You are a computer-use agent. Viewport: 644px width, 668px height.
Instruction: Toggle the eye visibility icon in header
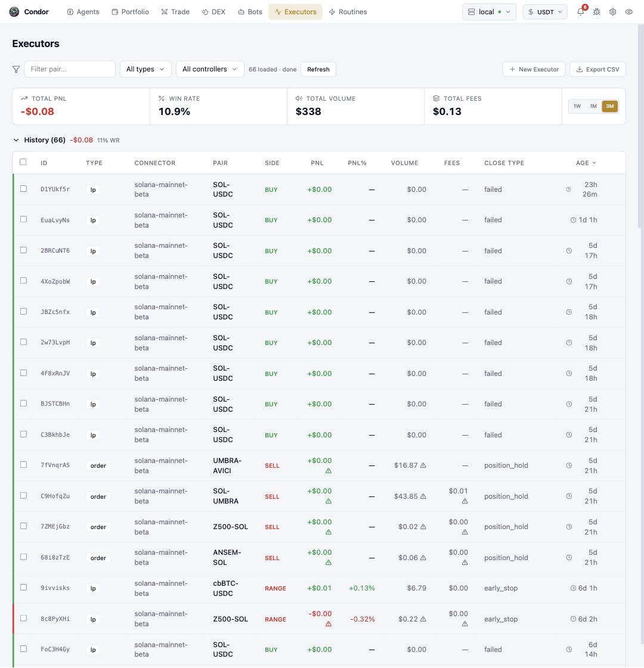click(x=628, y=12)
